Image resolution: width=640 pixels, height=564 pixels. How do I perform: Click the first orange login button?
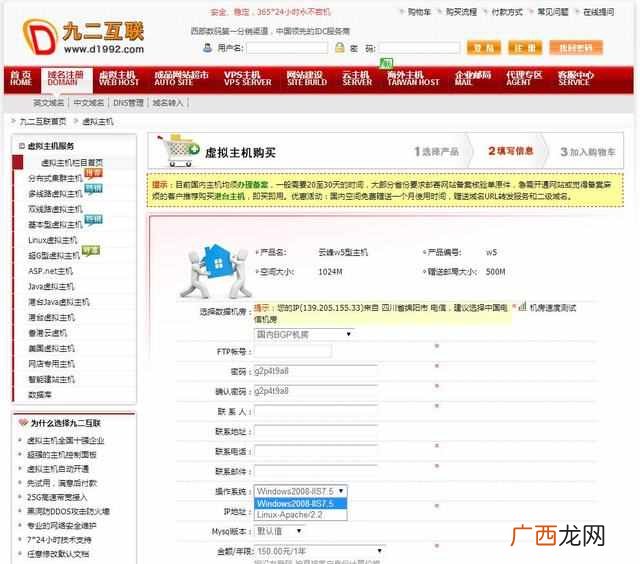click(484, 48)
